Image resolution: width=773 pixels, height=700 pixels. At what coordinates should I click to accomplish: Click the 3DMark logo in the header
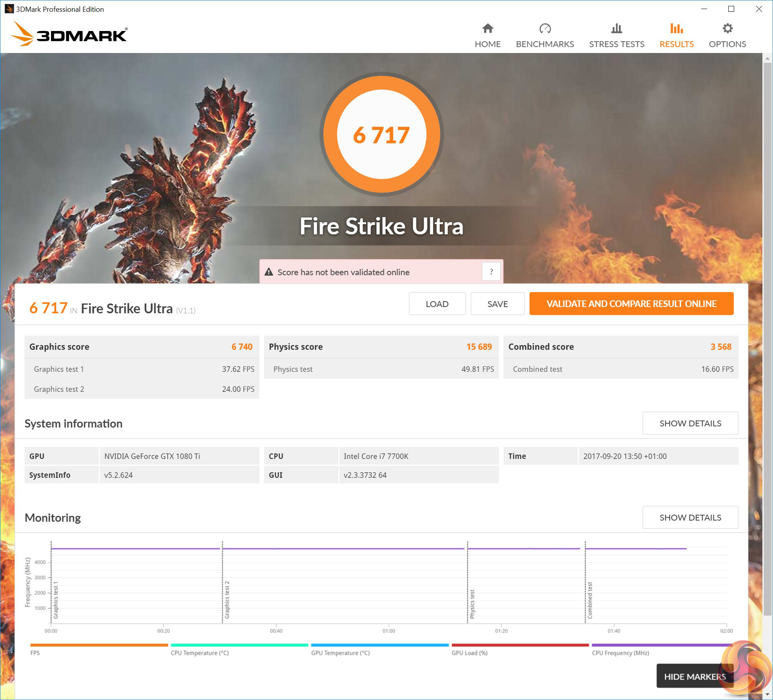point(69,34)
